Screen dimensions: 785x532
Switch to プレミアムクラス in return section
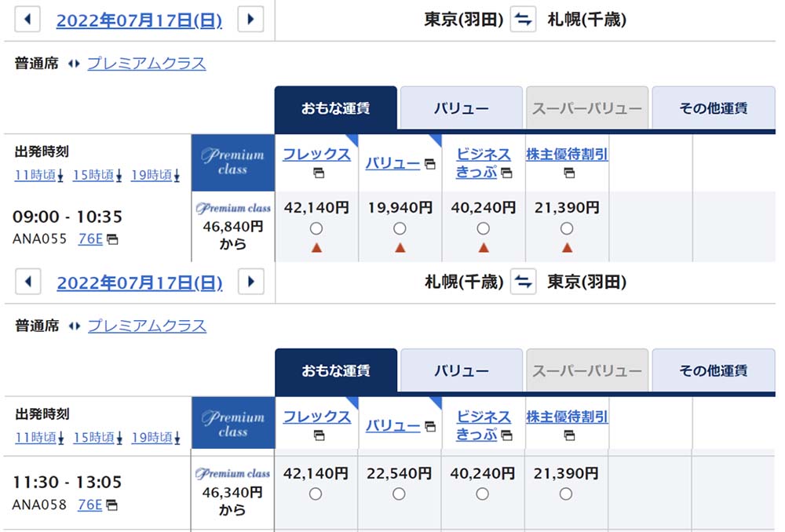[x=148, y=326]
